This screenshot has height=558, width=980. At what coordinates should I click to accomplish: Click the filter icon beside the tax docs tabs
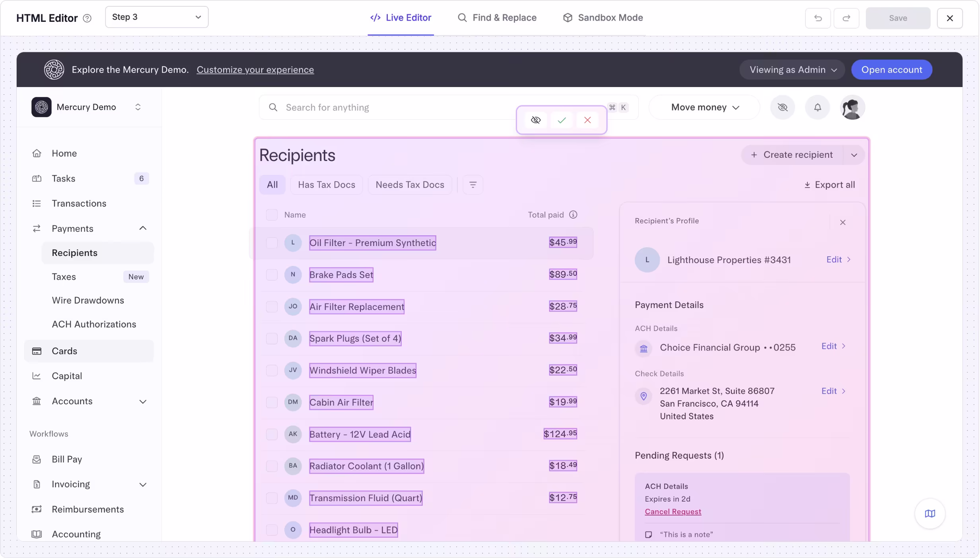[x=473, y=184]
